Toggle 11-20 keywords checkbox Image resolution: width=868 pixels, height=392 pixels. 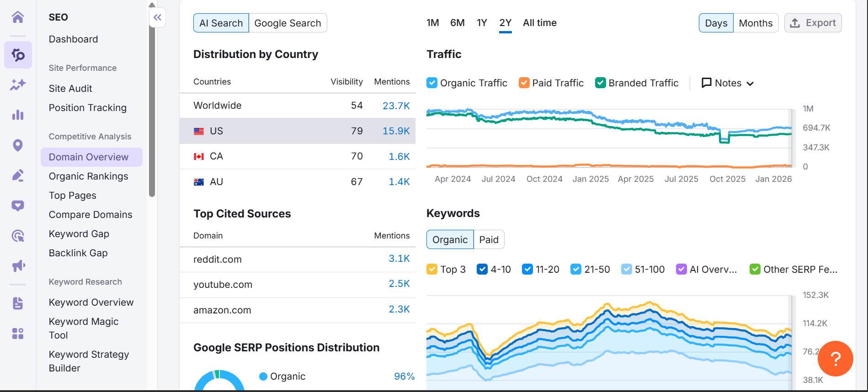tap(527, 269)
